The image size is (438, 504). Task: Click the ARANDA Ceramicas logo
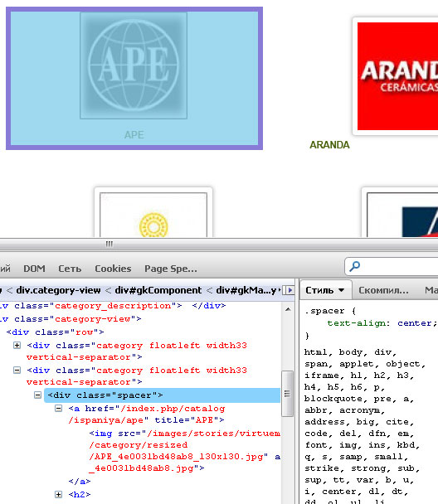[x=398, y=76]
